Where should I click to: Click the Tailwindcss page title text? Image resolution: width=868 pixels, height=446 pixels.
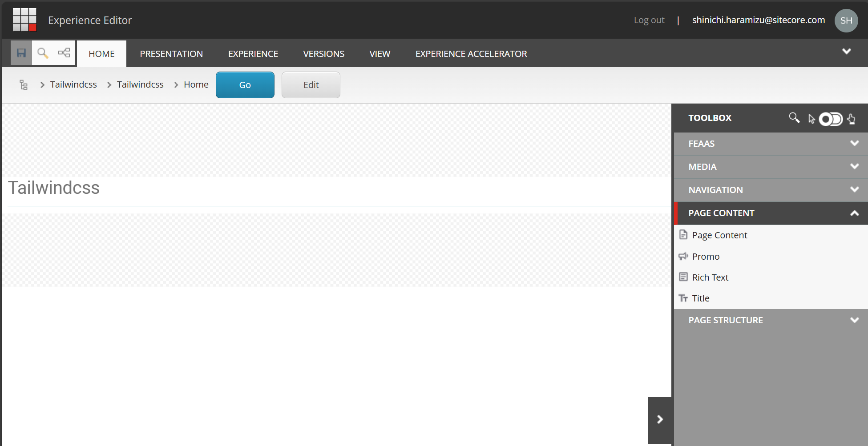point(54,188)
